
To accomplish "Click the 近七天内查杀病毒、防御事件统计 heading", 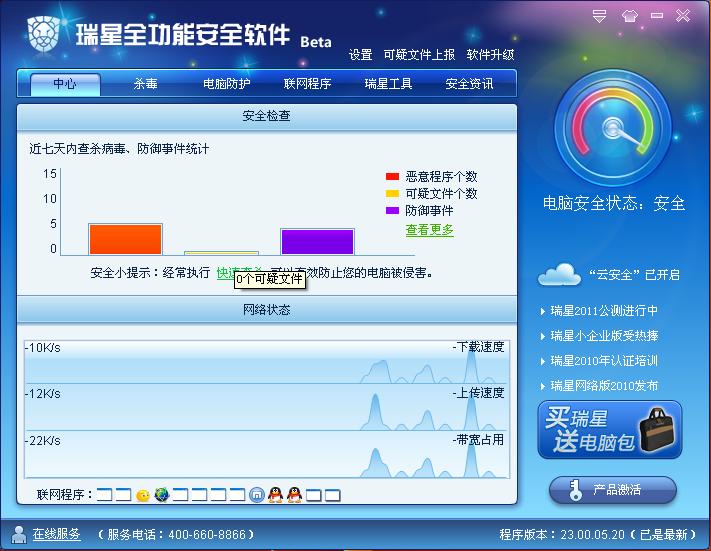I will coord(119,149).
